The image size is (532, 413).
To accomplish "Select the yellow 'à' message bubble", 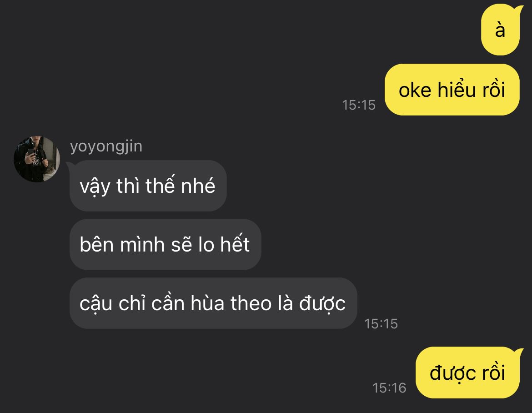I will (501, 30).
